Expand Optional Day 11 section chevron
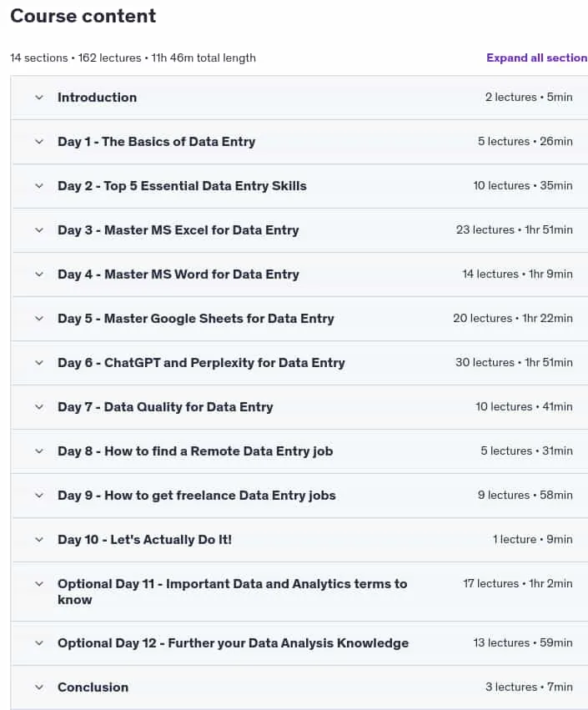This screenshot has height=710, width=588. [x=39, y=584]
